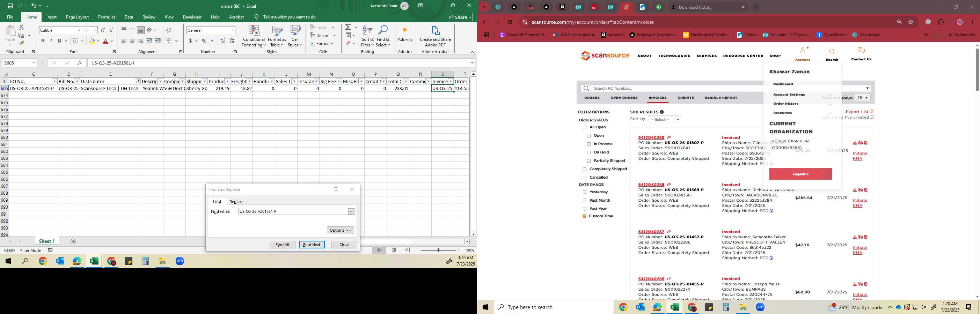Click the Find All button
The height and width of the screenshot is (314, 980).
(282, 245)
